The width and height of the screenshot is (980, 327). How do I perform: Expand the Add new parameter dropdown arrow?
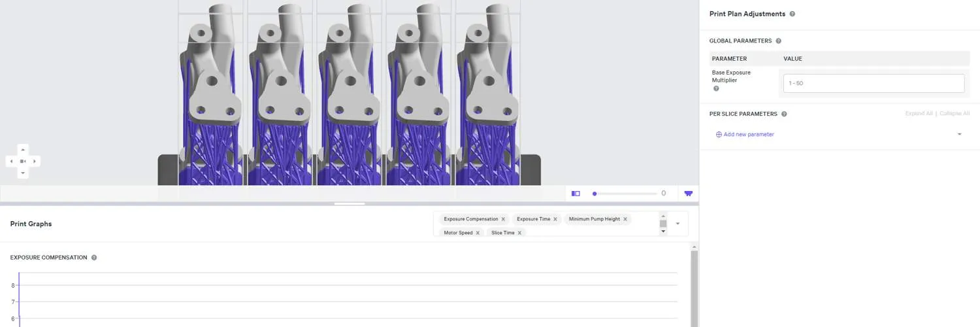coord(959,134)
